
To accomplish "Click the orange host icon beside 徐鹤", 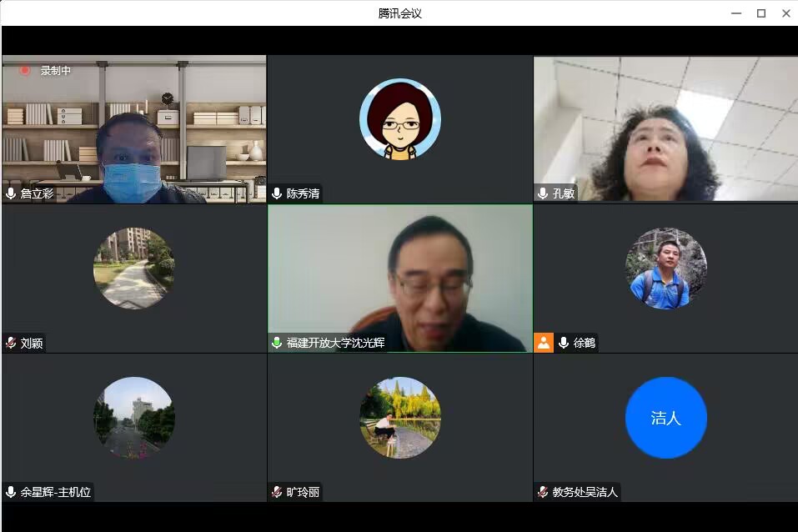I will [544, 343].
